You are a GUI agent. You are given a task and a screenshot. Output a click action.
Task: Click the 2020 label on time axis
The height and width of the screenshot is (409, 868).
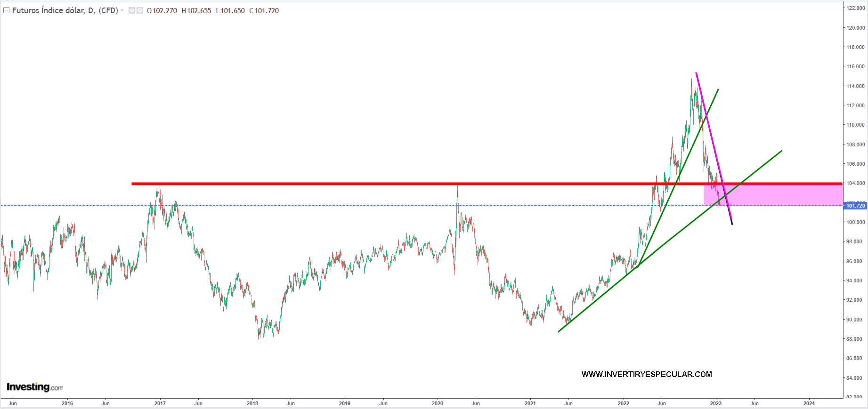click(438, 403)
